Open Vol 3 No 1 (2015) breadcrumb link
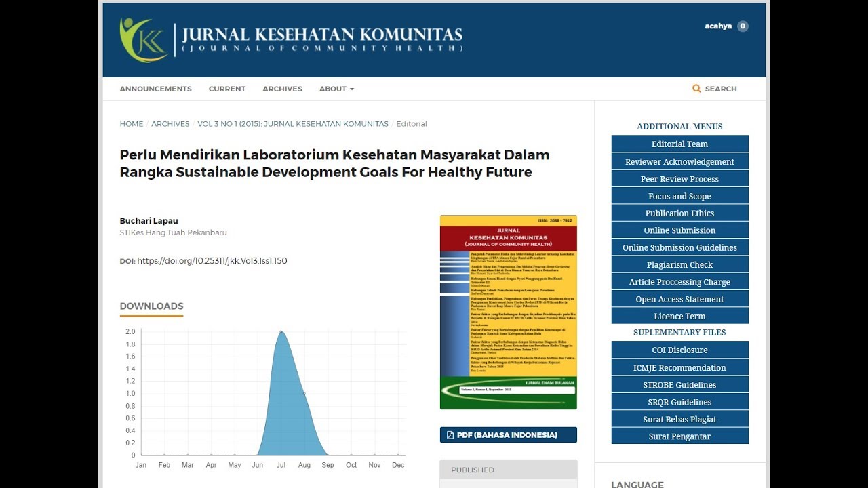The height and width of the screenshot is (488, 868). (x=293, y=124)
